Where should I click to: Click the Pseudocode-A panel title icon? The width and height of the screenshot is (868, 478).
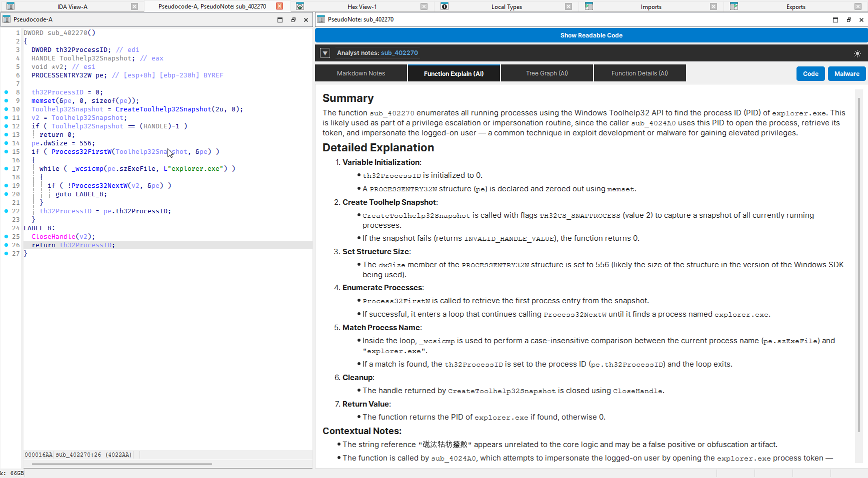6,19
